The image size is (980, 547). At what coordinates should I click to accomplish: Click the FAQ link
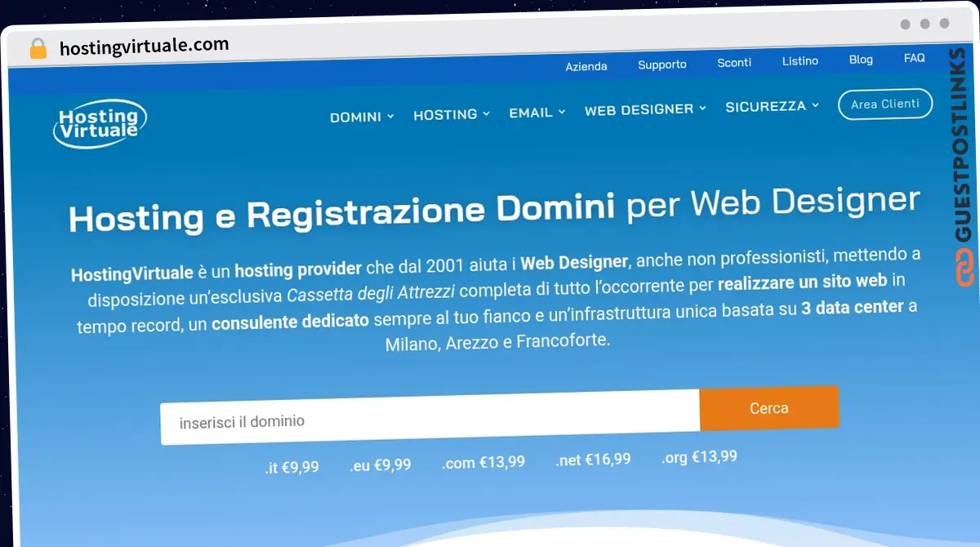[x=914, y=57]
